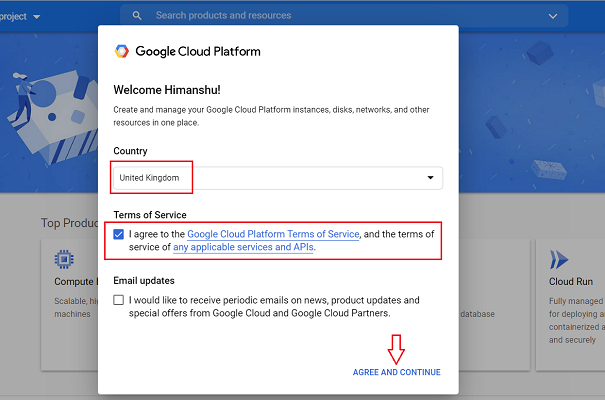605x400 pixels.
Task: Click the Cloud Run arrows icon
Action: coord(559,259)
